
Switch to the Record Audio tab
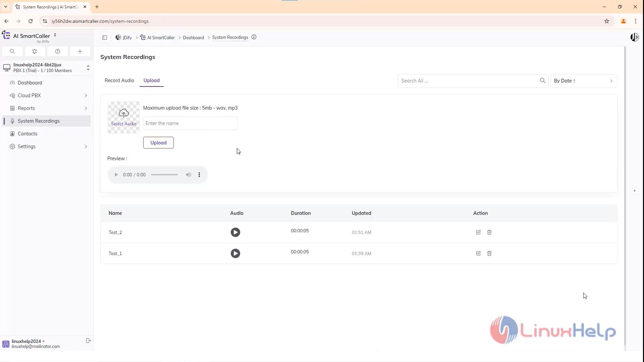point(119,80)
